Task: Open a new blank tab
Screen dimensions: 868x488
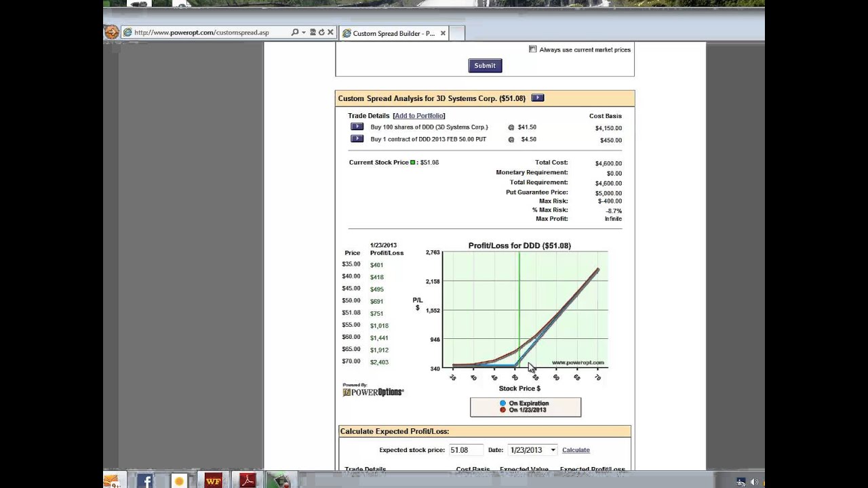Action: 456,33
